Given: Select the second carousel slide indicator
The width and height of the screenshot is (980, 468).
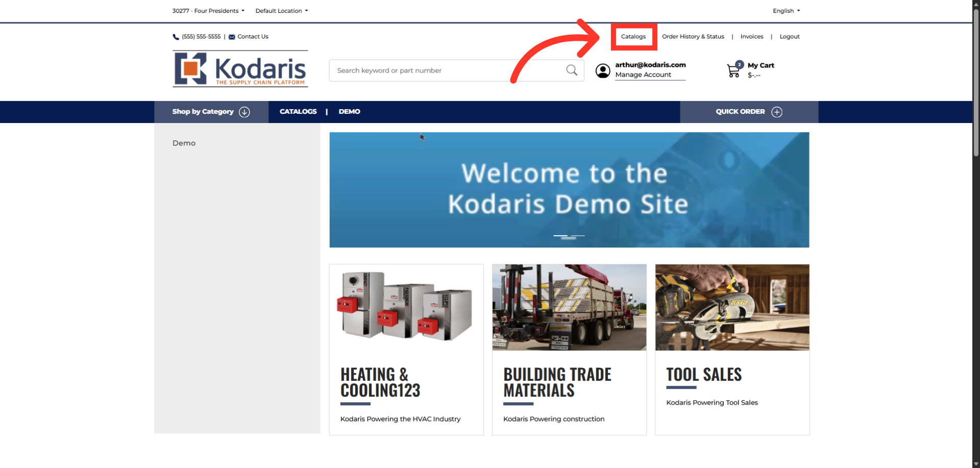Looking at the screenshot, I should click(578, 236).
